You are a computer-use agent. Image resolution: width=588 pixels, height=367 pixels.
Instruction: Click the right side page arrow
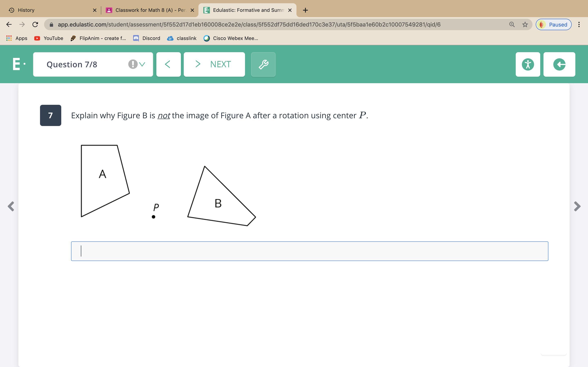(577, 206)
